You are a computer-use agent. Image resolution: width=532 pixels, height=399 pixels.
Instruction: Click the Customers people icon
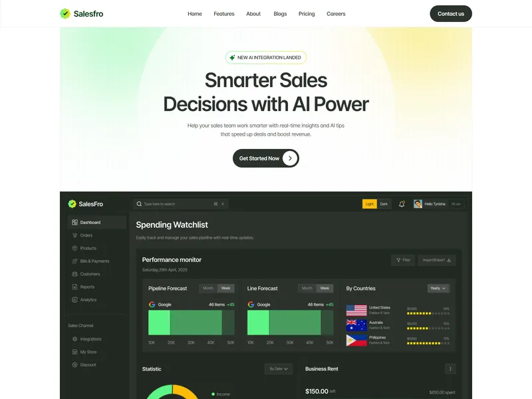74,274
